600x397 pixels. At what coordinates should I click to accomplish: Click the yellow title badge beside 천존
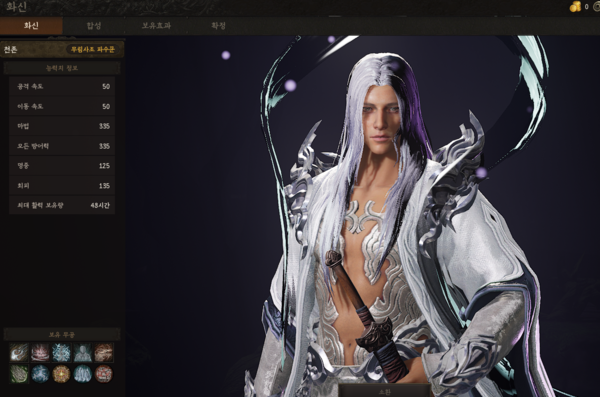pos(93,49)
